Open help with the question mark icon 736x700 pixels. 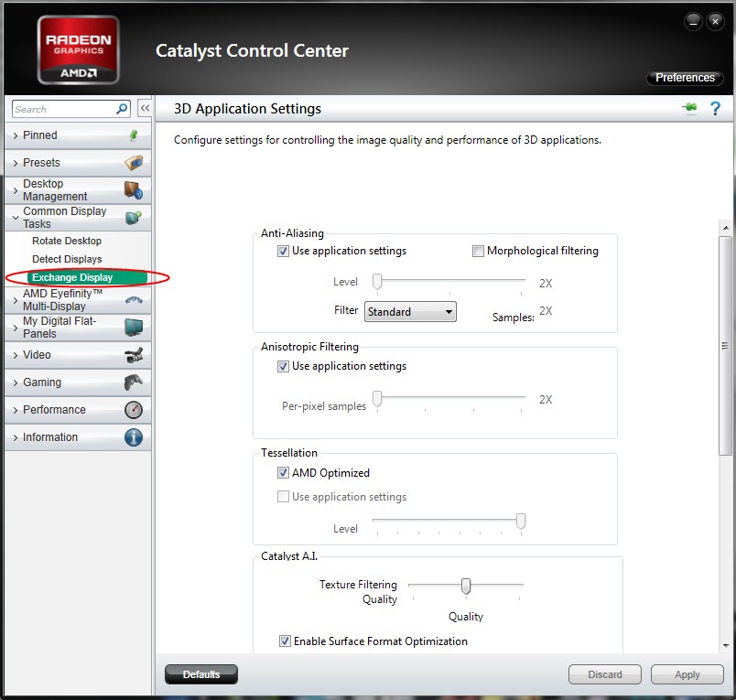click(715, 108)
